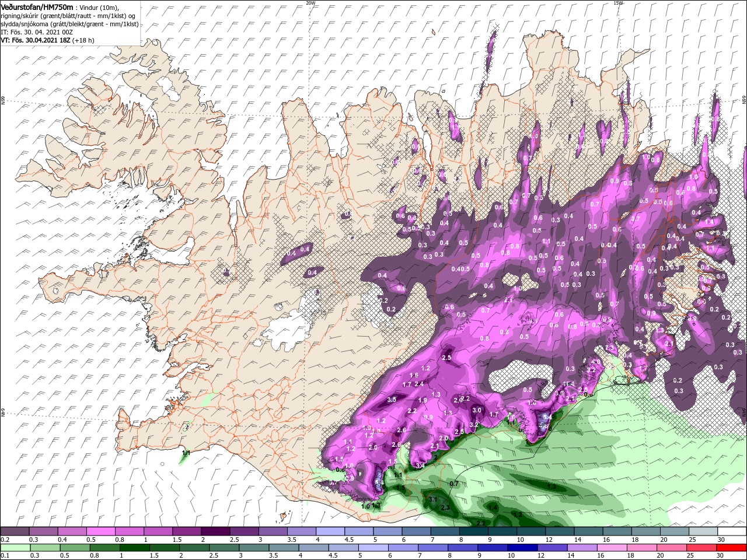
Task: Pick the snow-scale swatch between 3.5 and 4
Action: click(301, 531)
